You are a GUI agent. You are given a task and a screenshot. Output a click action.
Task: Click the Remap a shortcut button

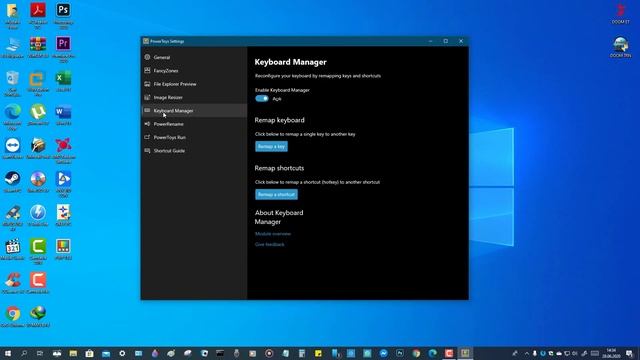(x=276, y=195)
